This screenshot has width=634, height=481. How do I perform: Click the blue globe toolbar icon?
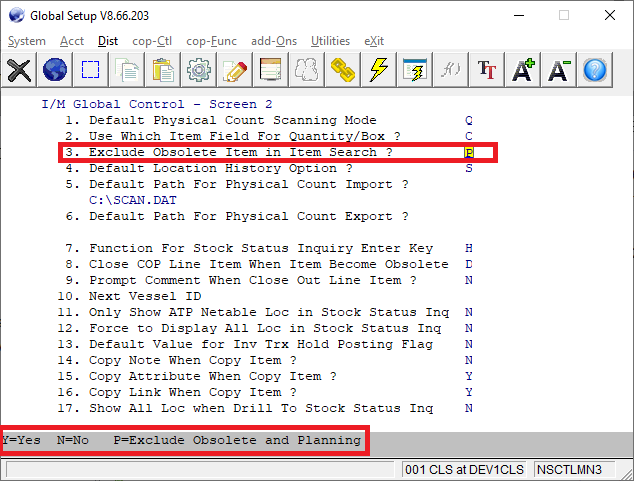[55, 70]
